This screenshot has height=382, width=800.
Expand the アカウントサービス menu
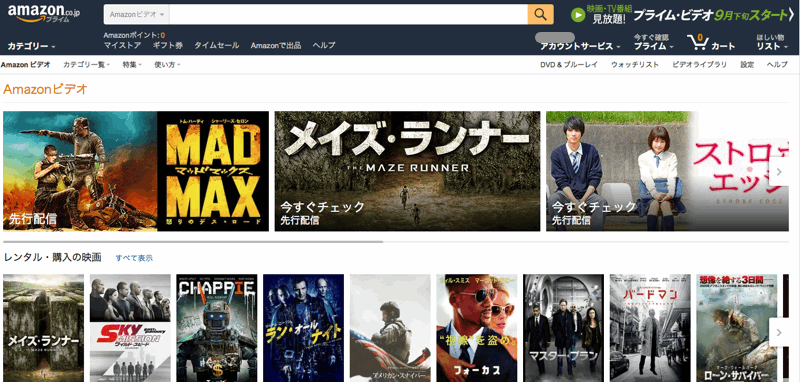[580, 46]
